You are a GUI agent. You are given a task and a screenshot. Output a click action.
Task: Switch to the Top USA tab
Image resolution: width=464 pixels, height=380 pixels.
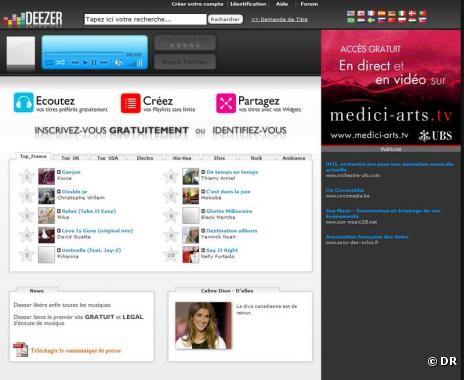[x=107, y=158]
